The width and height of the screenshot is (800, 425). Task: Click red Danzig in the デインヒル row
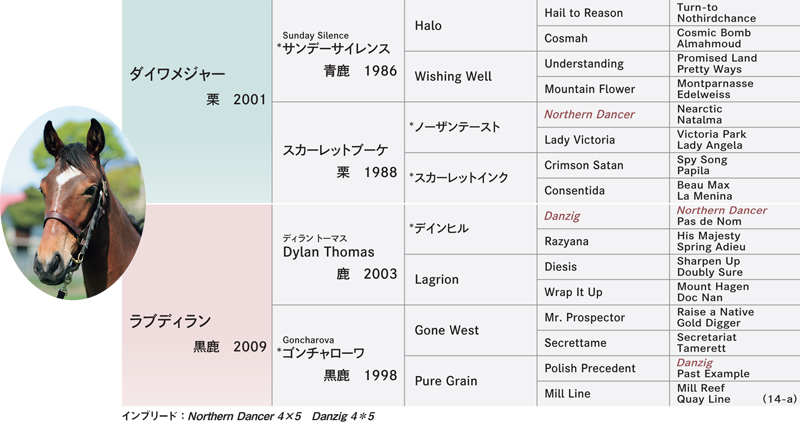pos(562,216)
